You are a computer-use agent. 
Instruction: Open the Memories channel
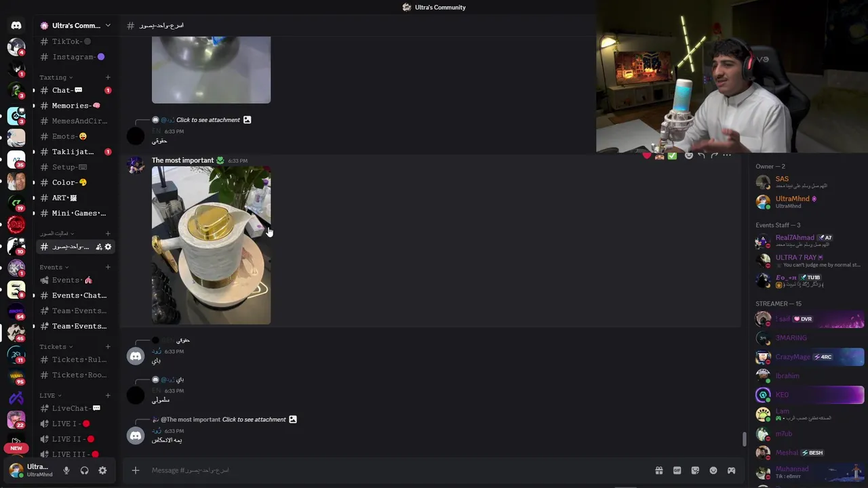tap(75, 106)
